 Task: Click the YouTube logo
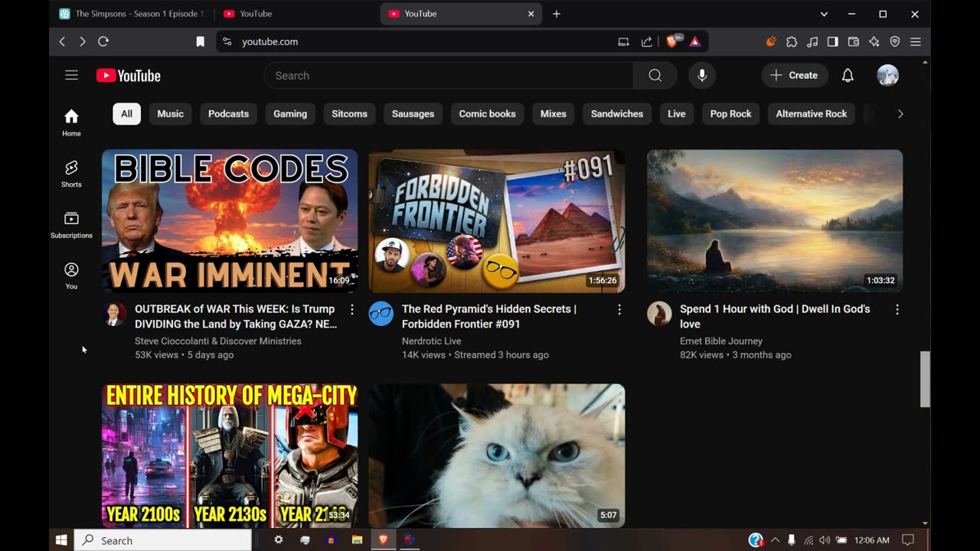click(x=129, y=76)
